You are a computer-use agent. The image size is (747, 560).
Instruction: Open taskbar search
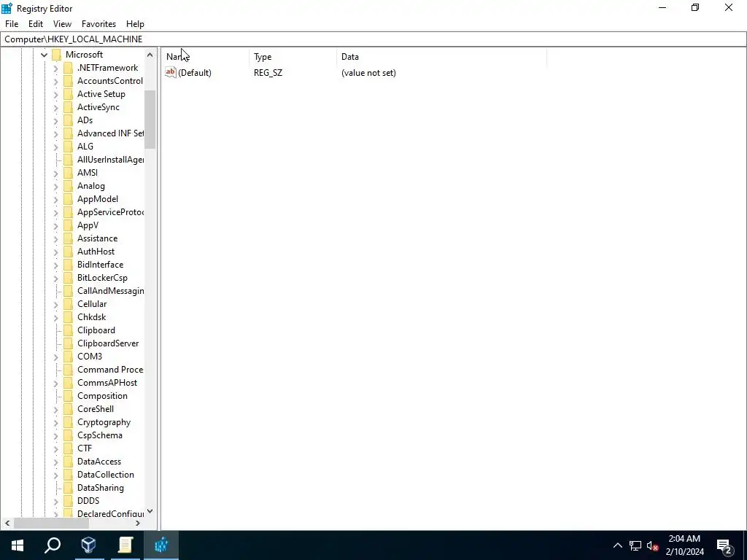coord(53,545)
